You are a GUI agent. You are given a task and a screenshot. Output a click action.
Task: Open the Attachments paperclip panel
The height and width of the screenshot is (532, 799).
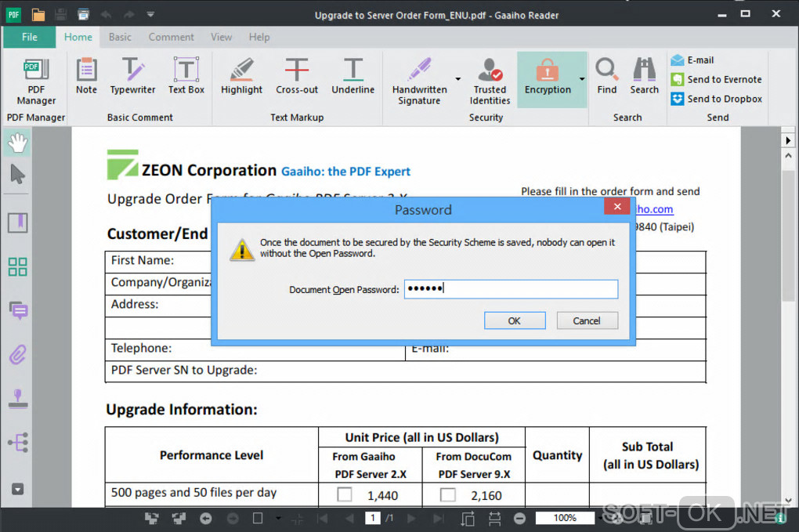pos(17,354)
